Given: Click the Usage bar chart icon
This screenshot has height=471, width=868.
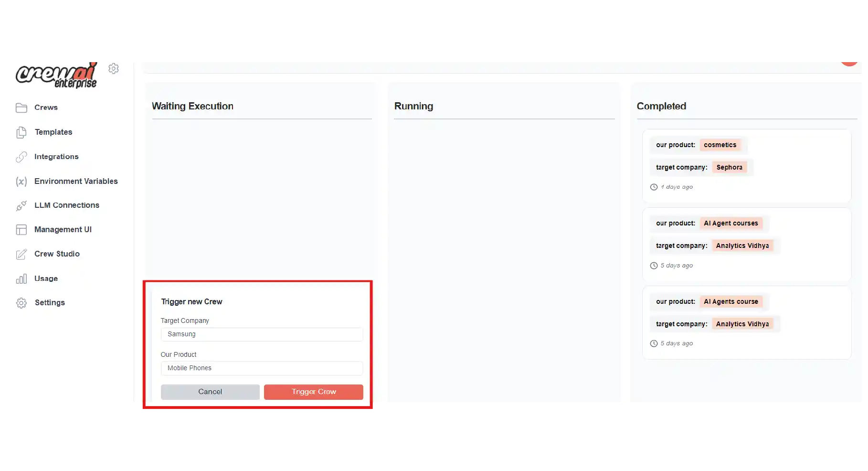Looking at the screenshot, I should [21, 279].
